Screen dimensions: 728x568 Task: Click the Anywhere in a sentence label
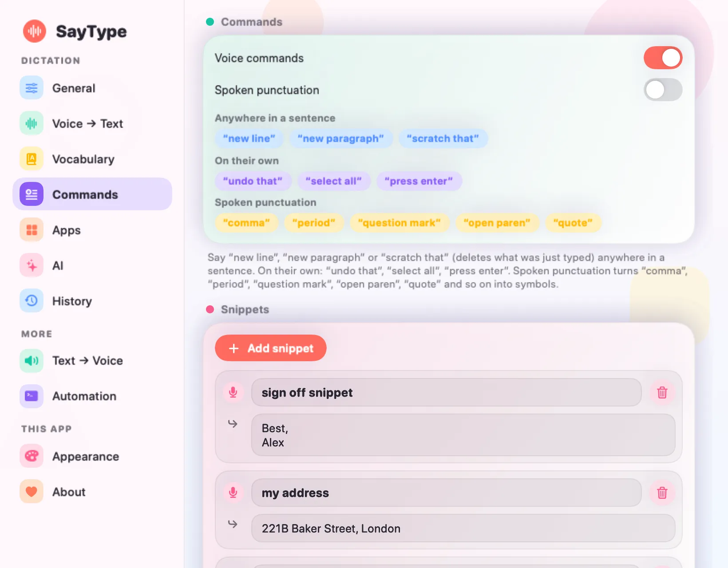pos(275,118)
